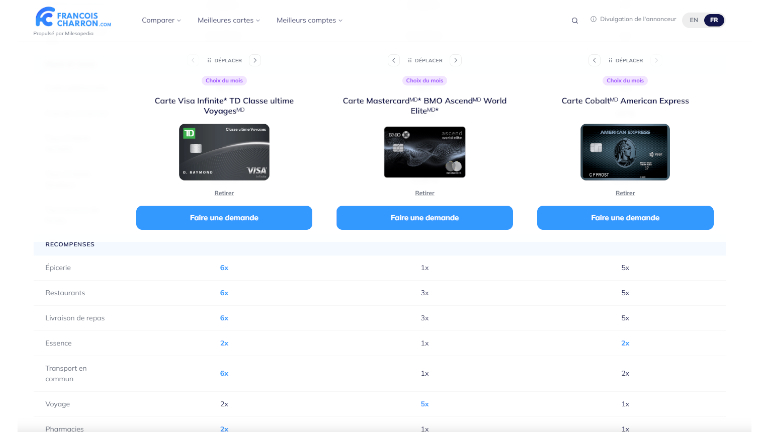This screenshot has height=432, width=768.
Task: Click TD 2x value in Voyage row
Action: [224, 404]
